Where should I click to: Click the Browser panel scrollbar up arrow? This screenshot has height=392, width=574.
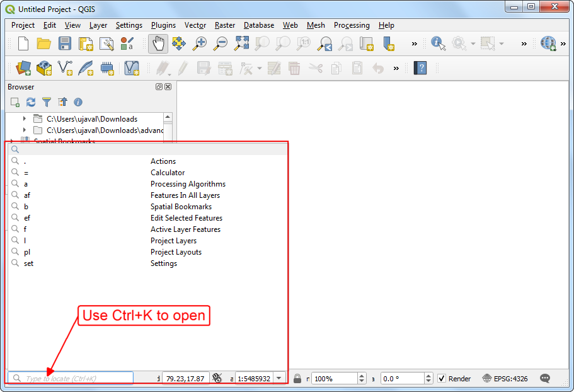[x=168, y=117]
